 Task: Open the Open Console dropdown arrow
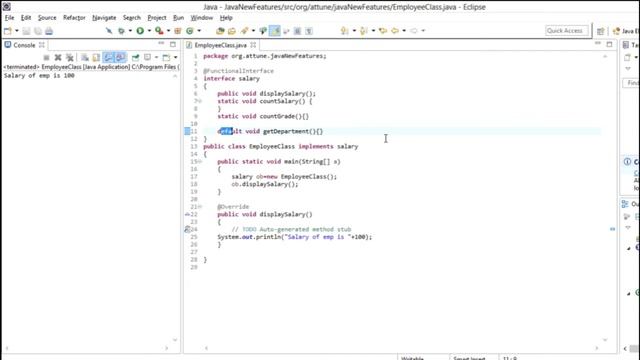coord(176,58)
